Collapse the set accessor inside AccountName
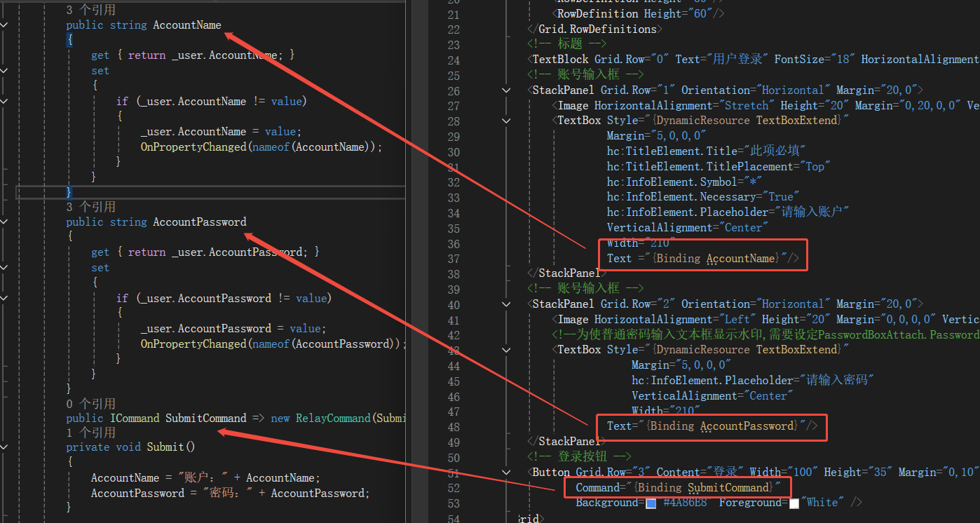The height and width of the screenshot is (523, 980). 5,71
